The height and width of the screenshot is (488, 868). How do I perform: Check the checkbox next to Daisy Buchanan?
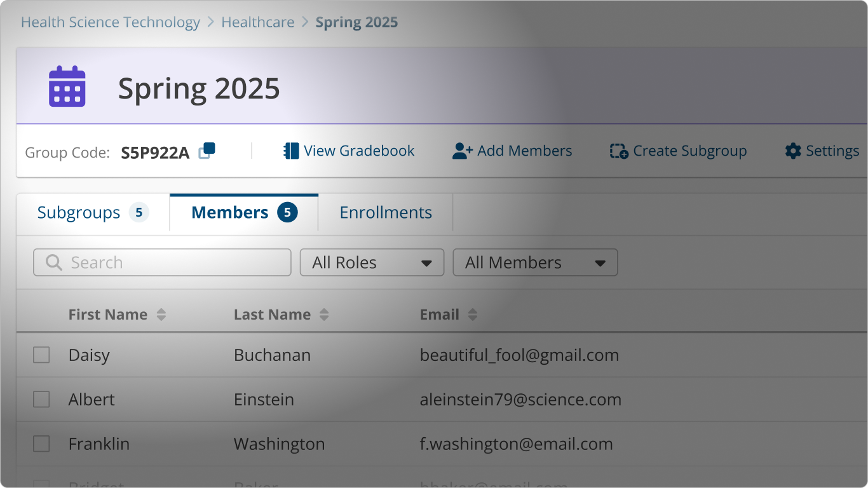41,355
